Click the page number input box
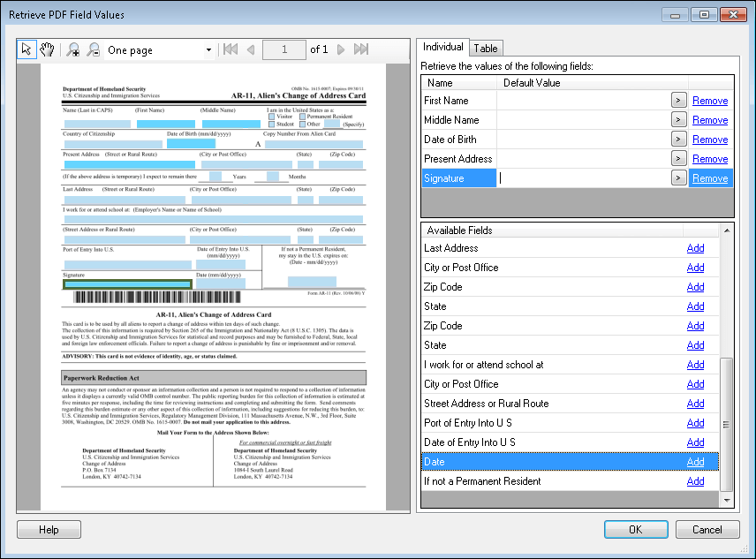 284,49
